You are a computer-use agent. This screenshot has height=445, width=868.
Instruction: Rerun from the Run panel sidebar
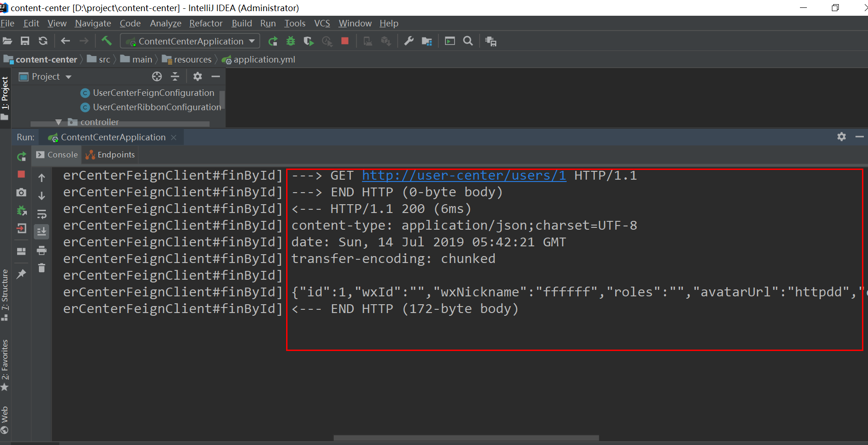21,157
